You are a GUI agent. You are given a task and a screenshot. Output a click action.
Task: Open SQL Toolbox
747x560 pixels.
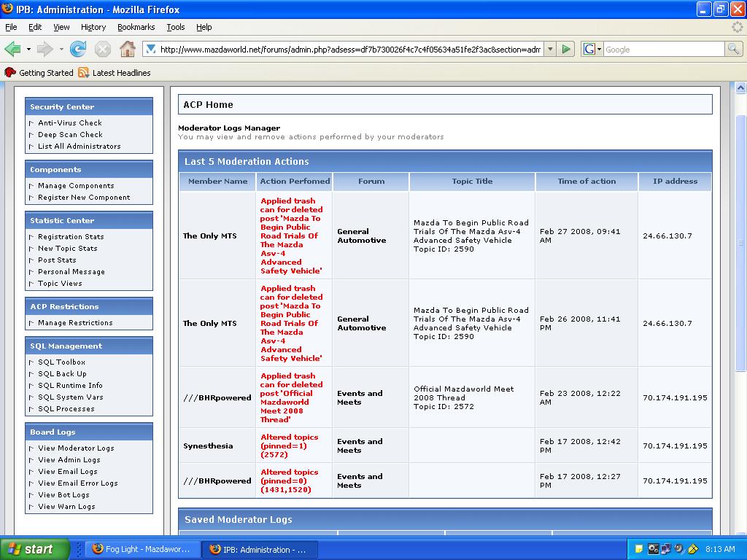61,362
